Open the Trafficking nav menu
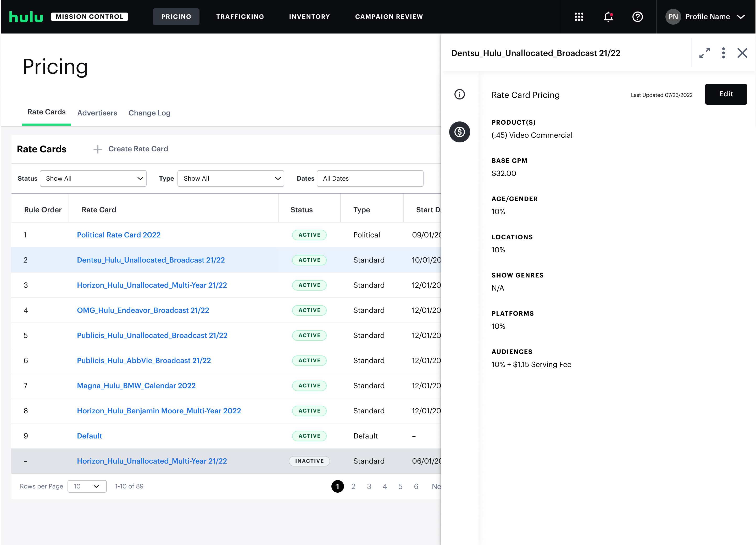The image size is (756, 545). [240, 17]
